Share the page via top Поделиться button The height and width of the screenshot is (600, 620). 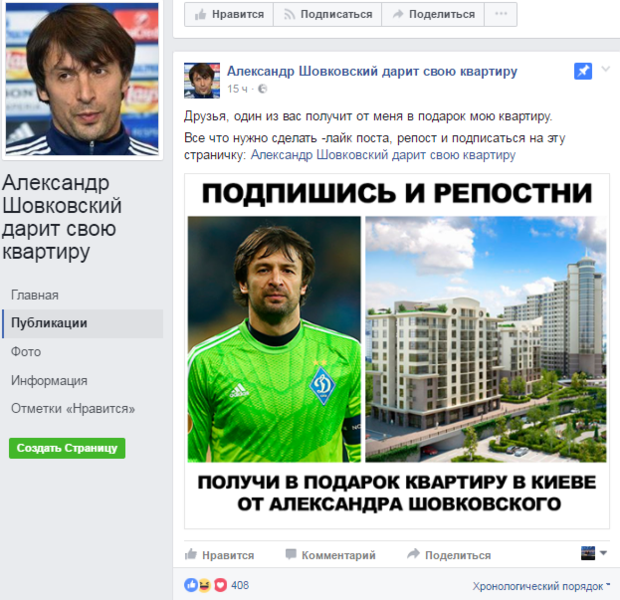(x=433, y=14)
